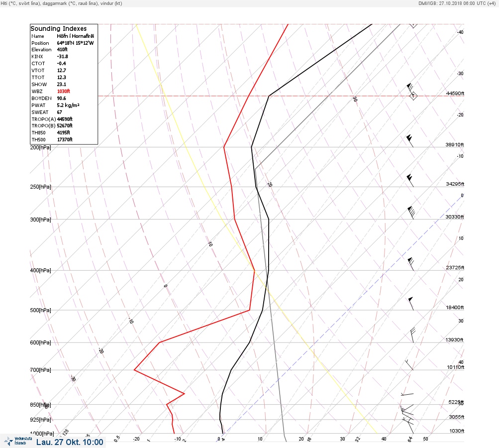Click the 44590ft altitude label on right axis
499x448 pixels.
coord(455,93)
